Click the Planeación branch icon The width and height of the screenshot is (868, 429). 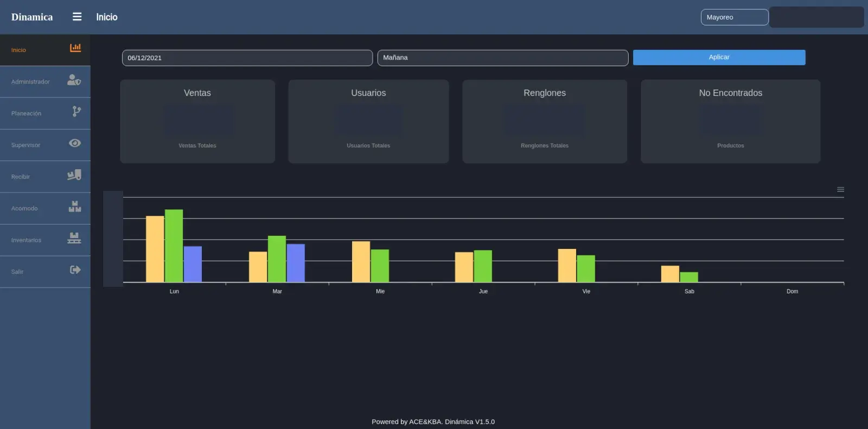click(76, 111)
